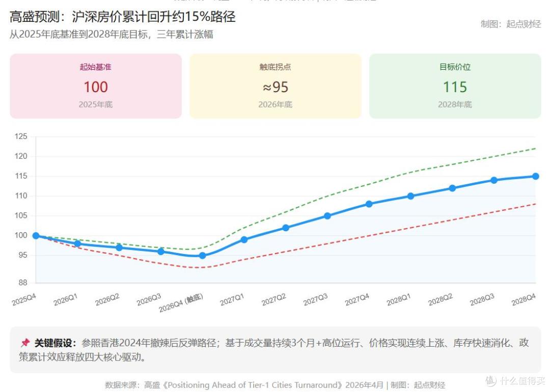Click the y-axis label 125
The width and height of the screenshot is (550, 392).
(21, 136)
